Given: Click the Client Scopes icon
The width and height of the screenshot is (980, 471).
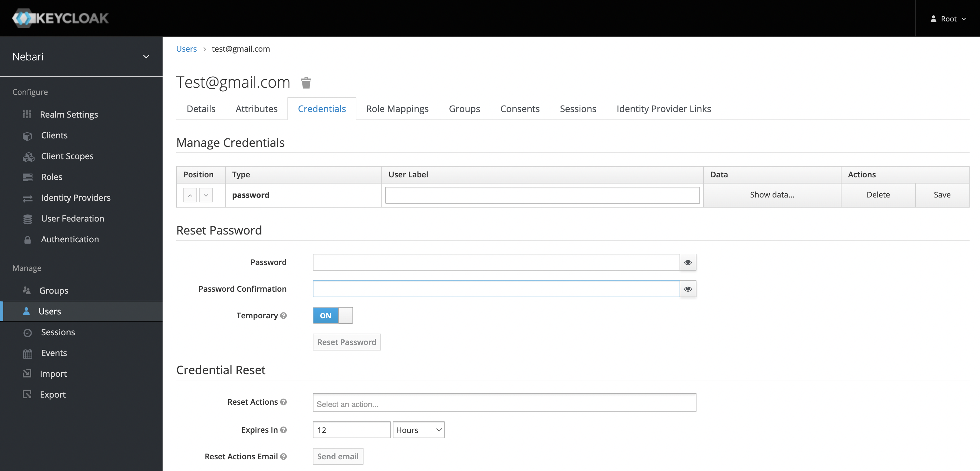Looking at the screenshot, I should point(28,156).
